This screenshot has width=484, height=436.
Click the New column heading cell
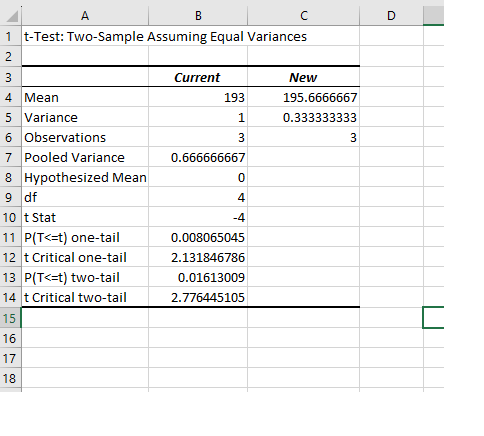tap(304, 77)
